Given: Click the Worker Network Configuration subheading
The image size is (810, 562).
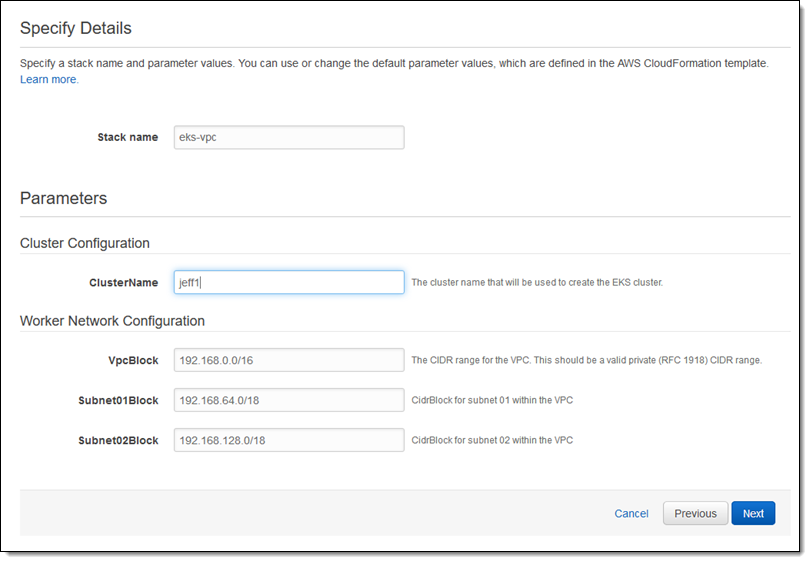Looking at the screenshot, I should click(112, 321).
